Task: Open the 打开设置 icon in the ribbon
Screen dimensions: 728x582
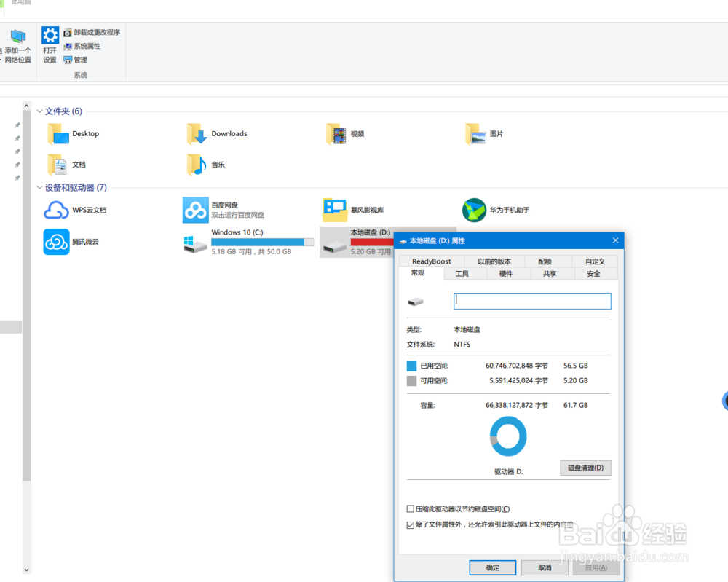Action: point(50,44)
